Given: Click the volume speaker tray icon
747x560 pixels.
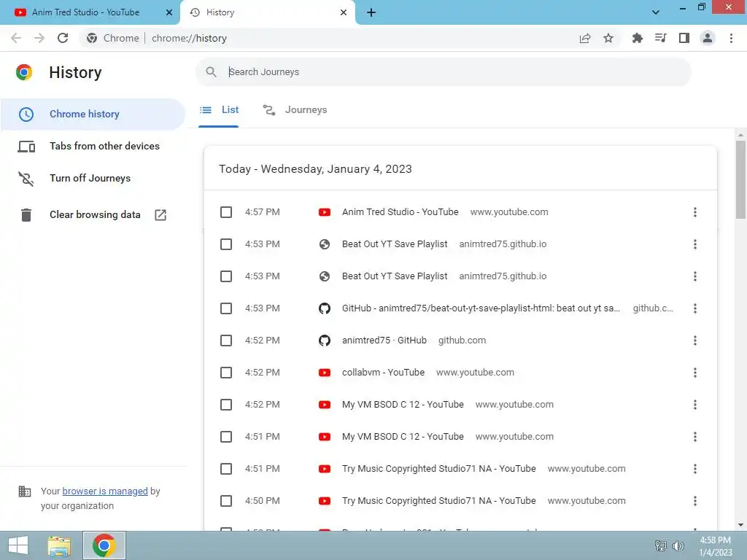Looking at the screenshot, I should (x=678, y=545).
